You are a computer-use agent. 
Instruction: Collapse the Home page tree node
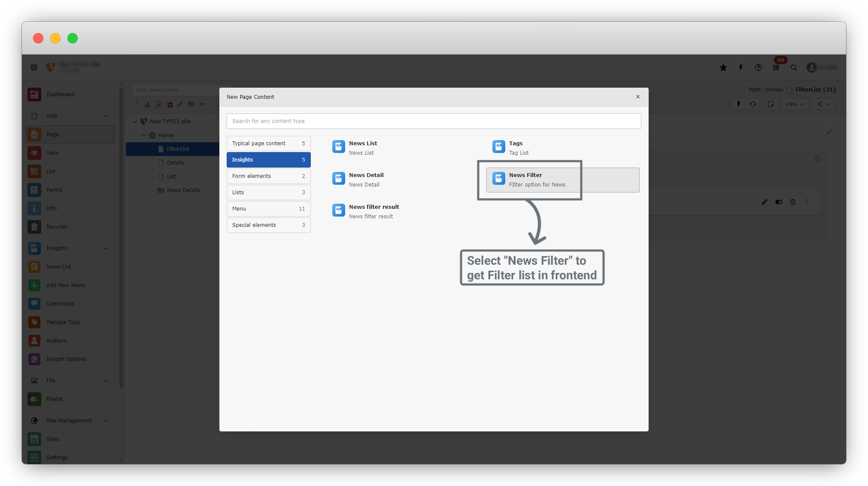click(x=144, y=135)
